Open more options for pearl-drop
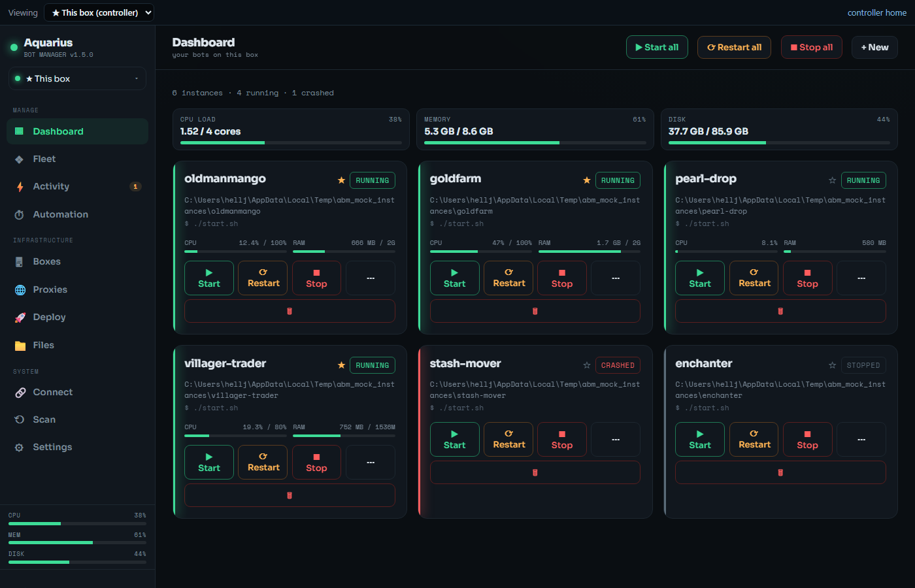This screenshot has width=915, height=588. click(x=861, y=278)
